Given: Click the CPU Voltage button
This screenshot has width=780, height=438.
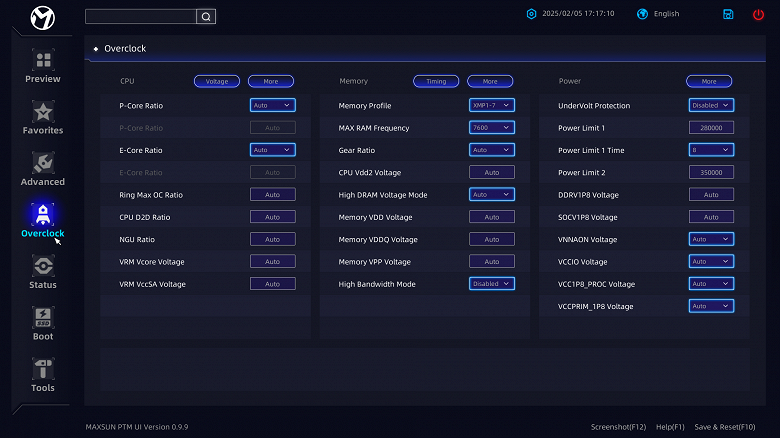Looking at the screenshot, I should pyautogui.click(x=216, y=81).
